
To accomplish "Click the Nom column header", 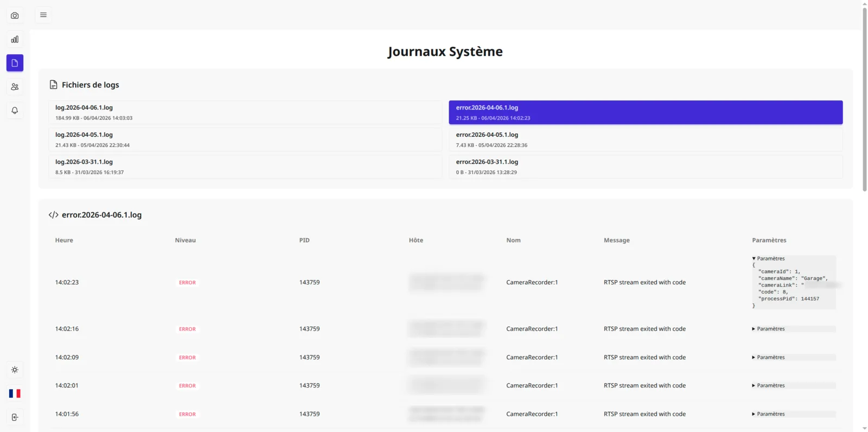I will point(513,240).
